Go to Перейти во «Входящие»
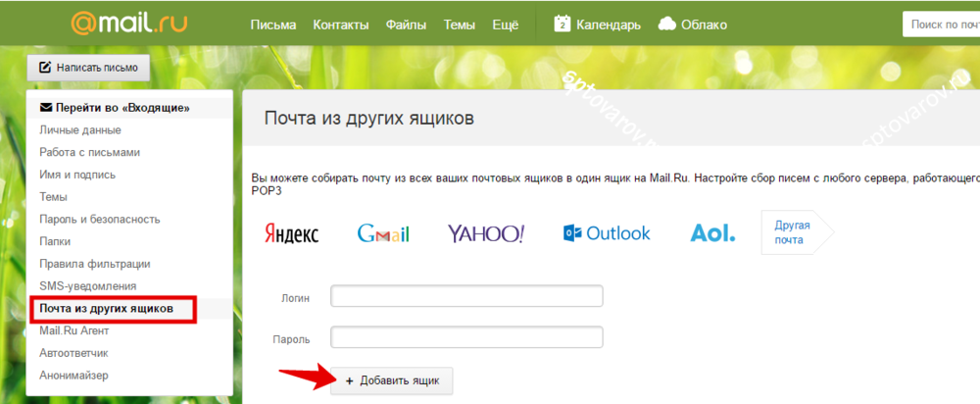The height and width of the screenshot is (404, 980). pos(122,108)
